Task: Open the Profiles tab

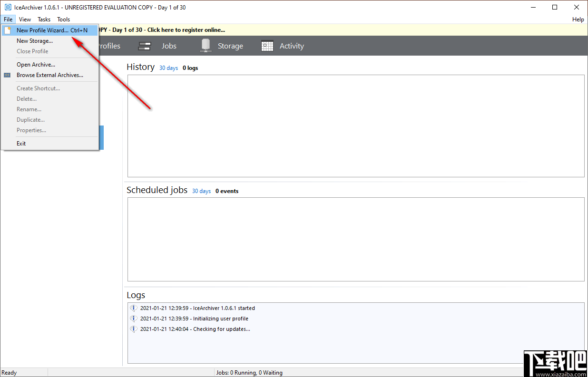Action: (x=109, y=46)
